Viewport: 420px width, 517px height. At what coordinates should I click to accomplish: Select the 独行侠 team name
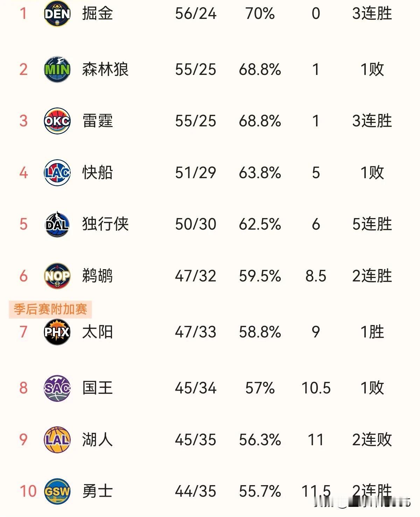(x=105, y=224)
